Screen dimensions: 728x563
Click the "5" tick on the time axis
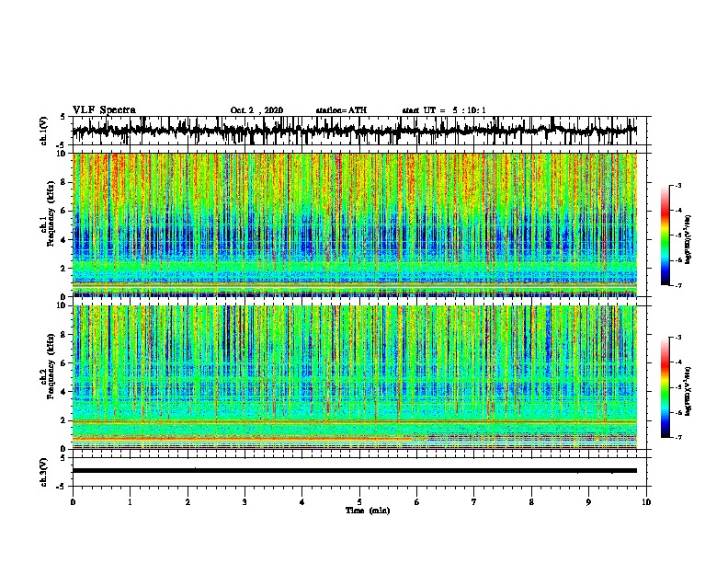(359, 502)
